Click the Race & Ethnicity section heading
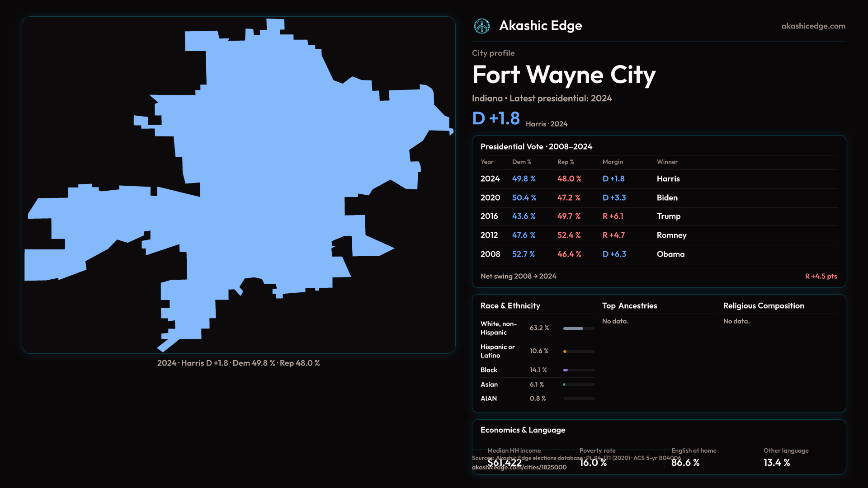 [x=510, y=306]
